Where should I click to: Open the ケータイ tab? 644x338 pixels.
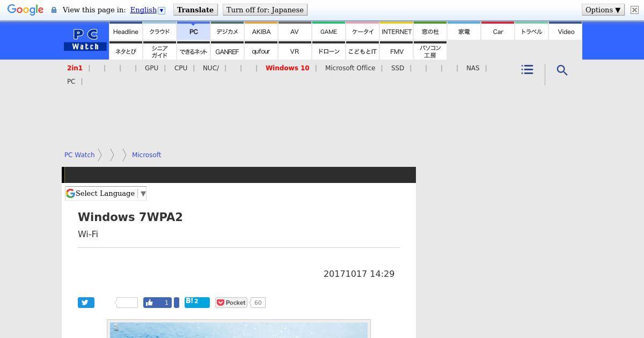click(x=362, y=31)
